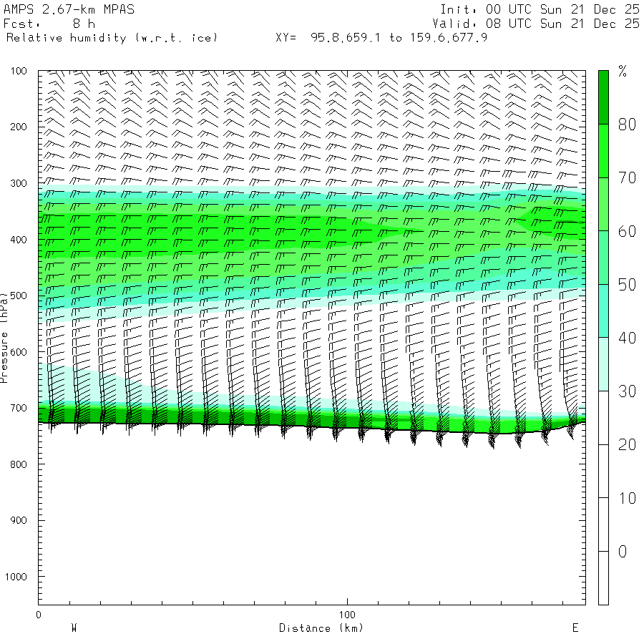Click the 'Pressure (hPa)' vertical axis title

4,338
